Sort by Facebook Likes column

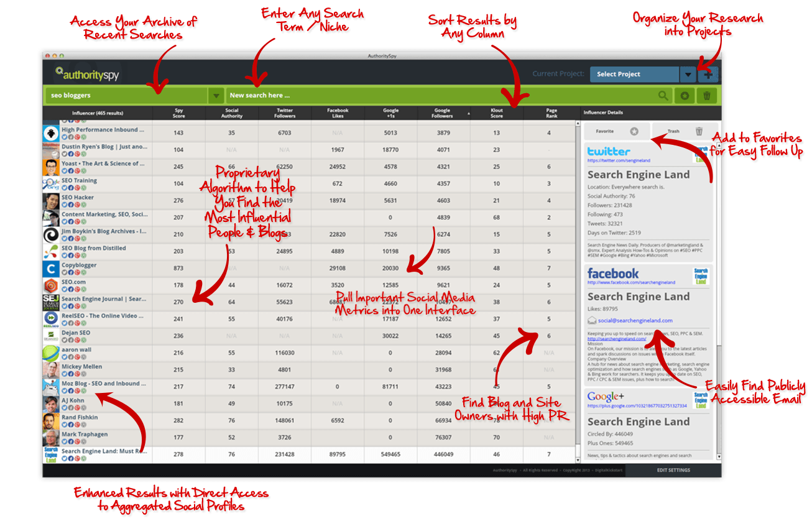click(338, 113)
